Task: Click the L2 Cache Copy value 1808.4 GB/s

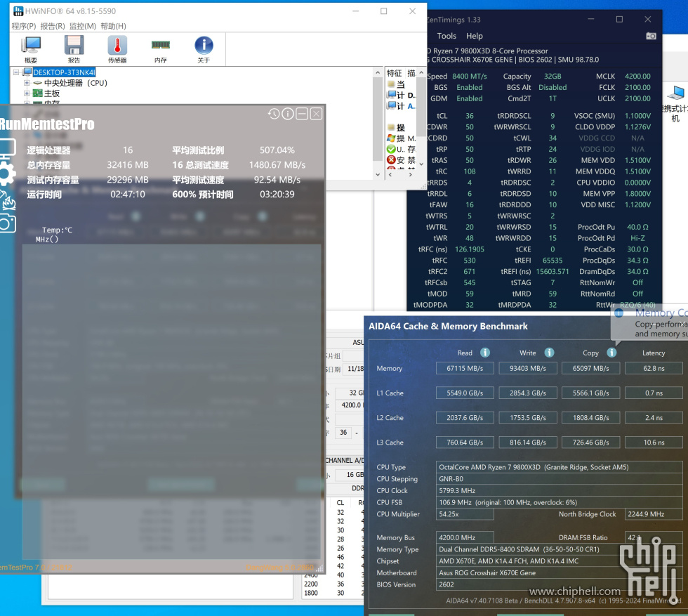Action: 590,417
